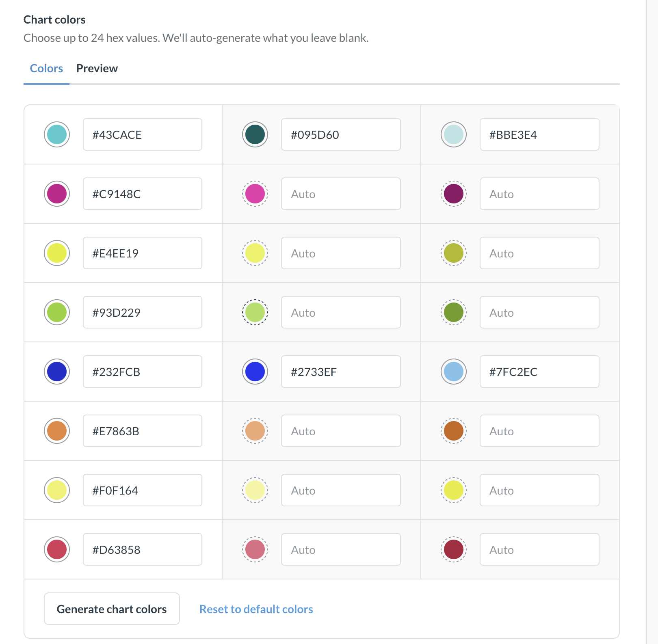The width and height of the screenshot is (658, 644).
Task: Click the Auto field beside dark red swatch
Action: click(539, 549)
